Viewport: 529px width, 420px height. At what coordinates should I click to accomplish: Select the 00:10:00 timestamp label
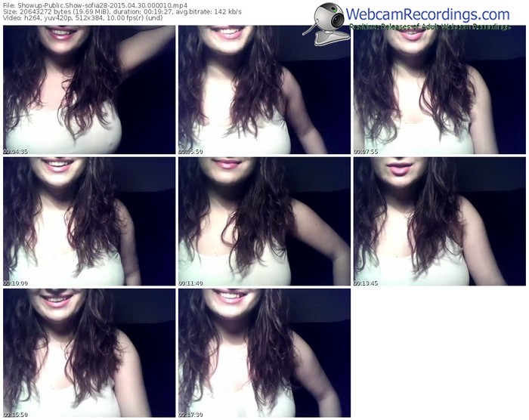15,283
